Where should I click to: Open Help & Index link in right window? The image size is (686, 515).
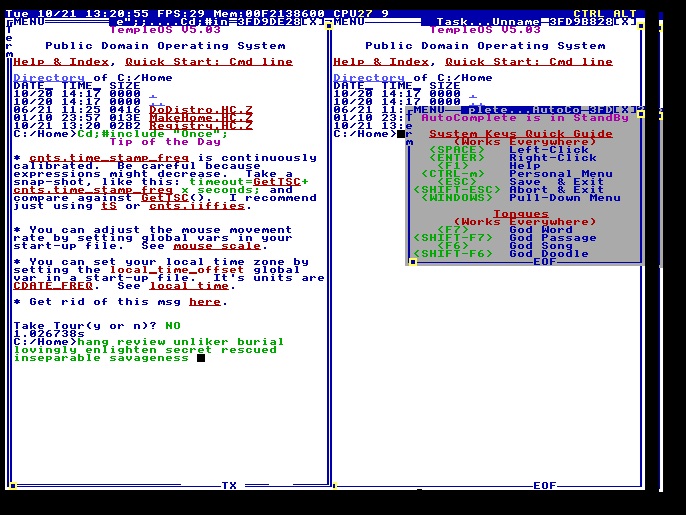(381, 62)
